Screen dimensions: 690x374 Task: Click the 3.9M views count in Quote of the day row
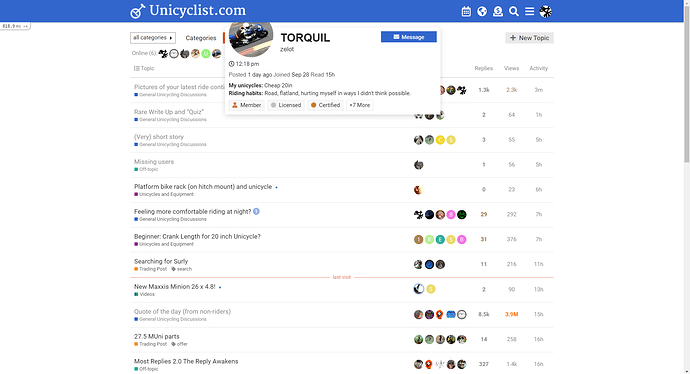[511, 315]
